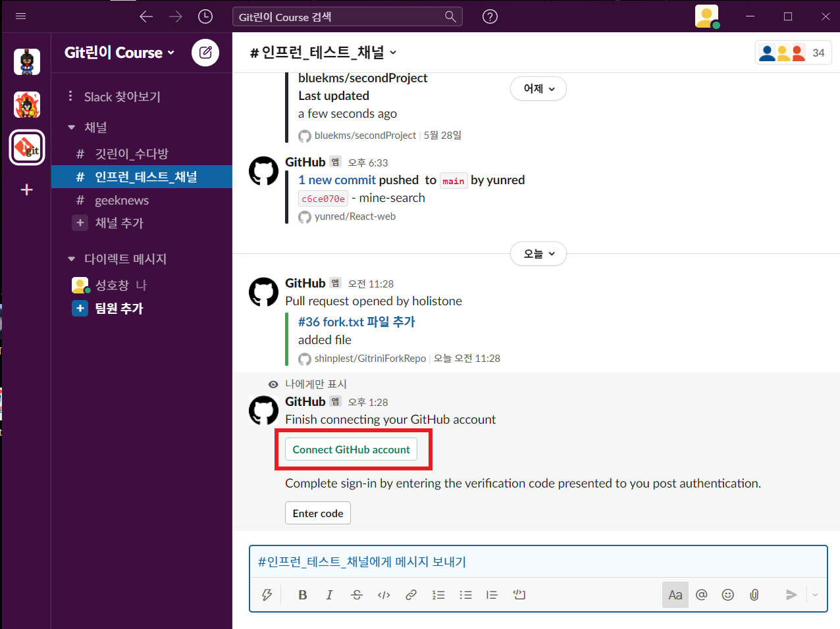
Task: Attach a file with paperclip icon
Action: (754, 595)
